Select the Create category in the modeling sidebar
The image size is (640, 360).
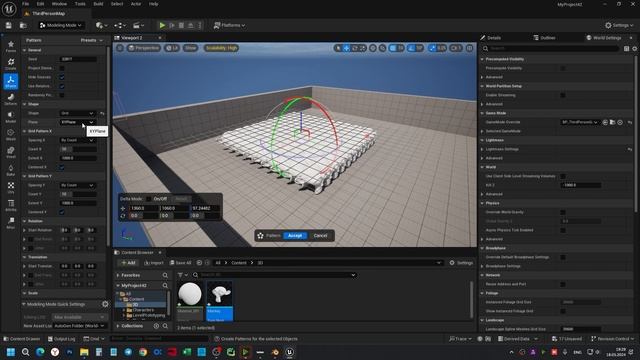[11, 64]
